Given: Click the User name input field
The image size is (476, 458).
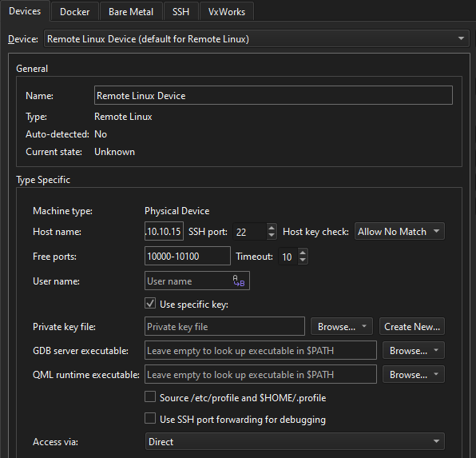Looking at the screenshot, I should pos(197,281).
